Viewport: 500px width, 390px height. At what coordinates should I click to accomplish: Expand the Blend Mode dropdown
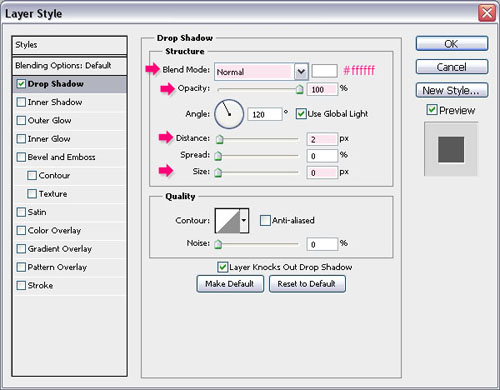click(301, 71)
